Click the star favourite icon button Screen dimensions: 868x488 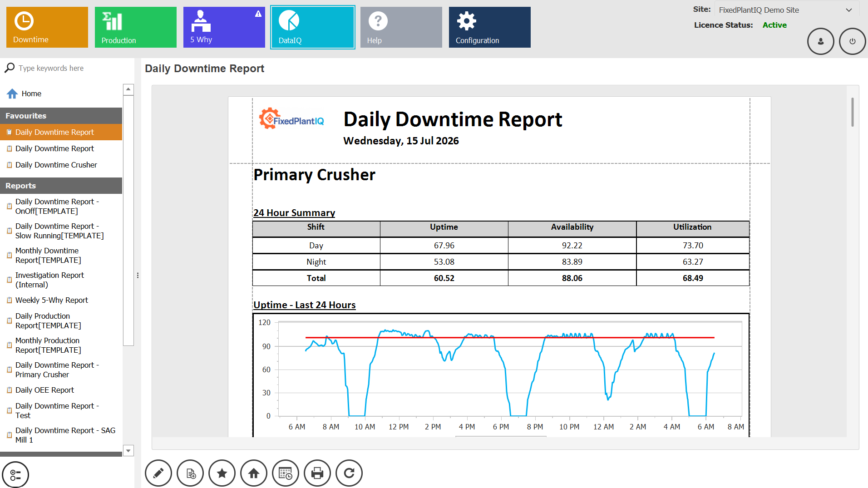[222, 473]
